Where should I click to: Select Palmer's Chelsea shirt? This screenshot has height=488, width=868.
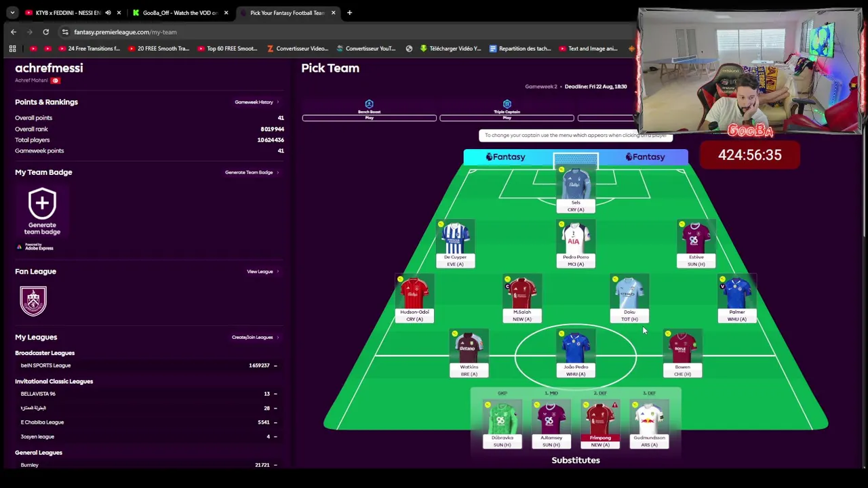736,293
